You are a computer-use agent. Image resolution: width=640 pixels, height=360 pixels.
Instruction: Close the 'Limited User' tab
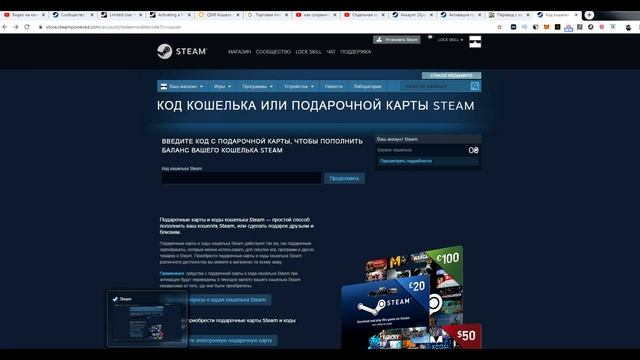[x=140, y=15]
